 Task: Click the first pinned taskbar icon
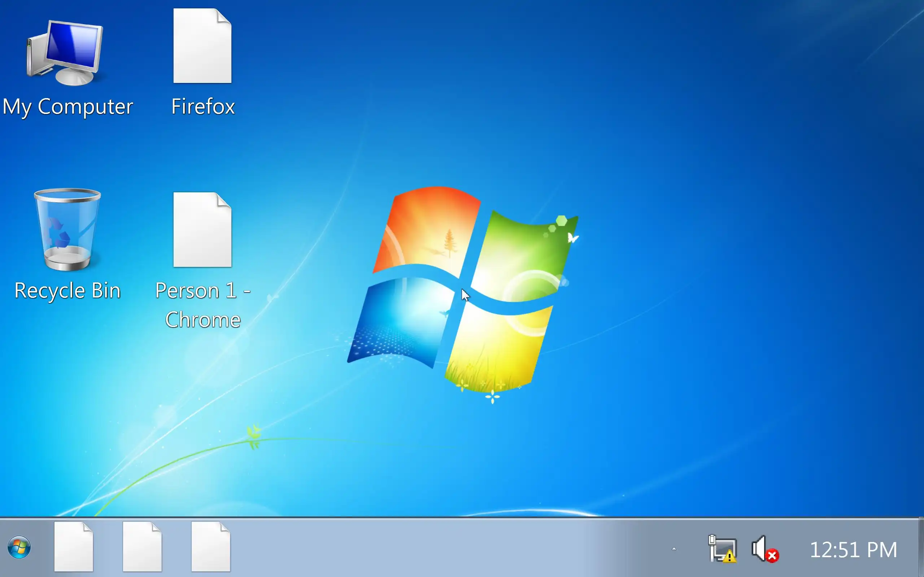(x=74, y=546)
